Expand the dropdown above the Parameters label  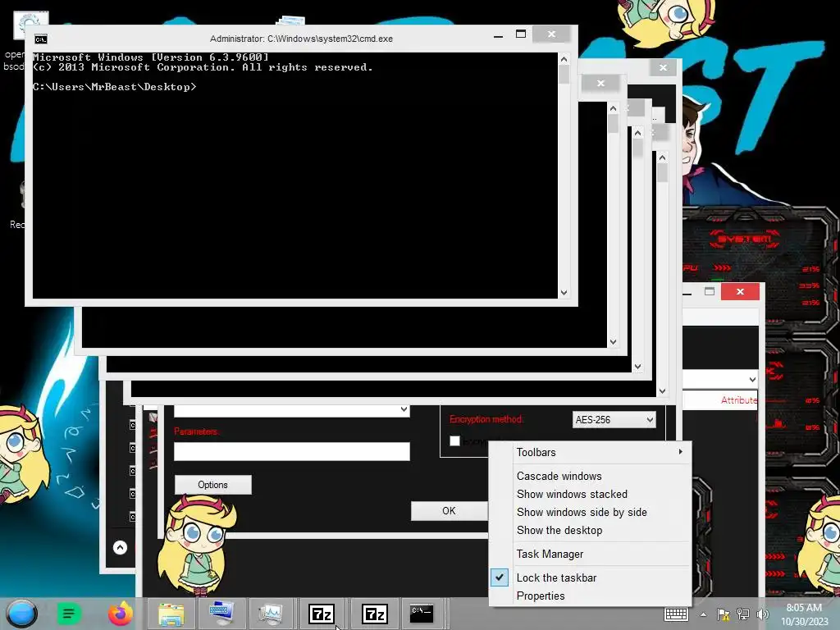click(x=404, y=410)
